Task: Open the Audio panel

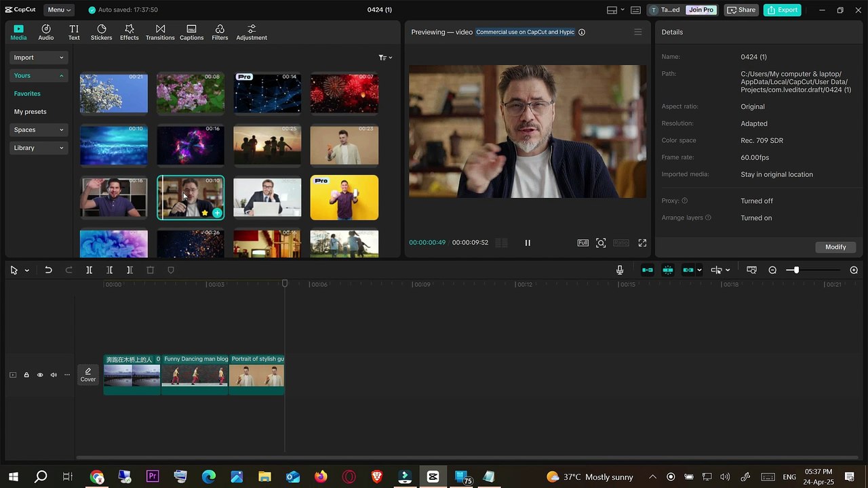Action: [x=46, y=32]
